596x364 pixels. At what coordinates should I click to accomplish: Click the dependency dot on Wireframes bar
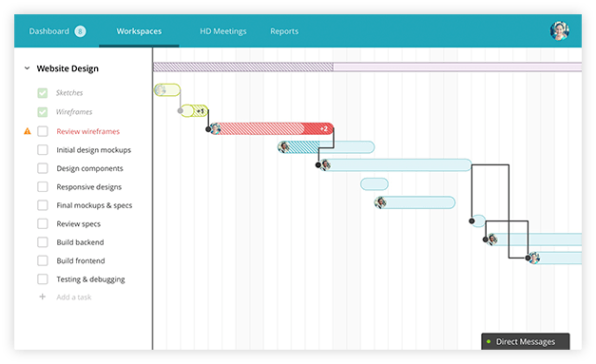(x=181, y=111)
